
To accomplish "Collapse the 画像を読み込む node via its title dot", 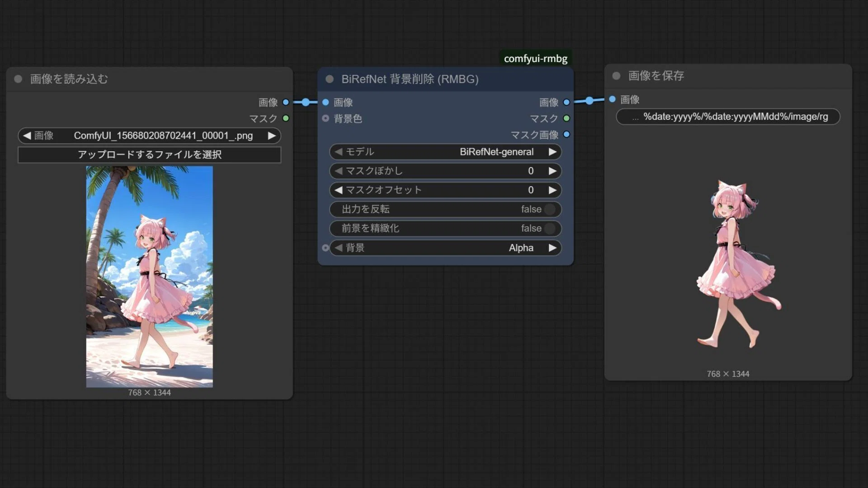I will pyautogui.click(x=18, y=79).
